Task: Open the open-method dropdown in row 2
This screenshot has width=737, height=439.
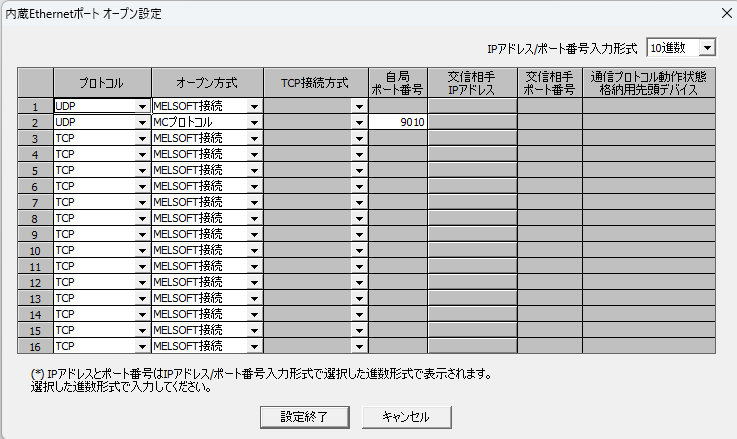Action: click(x=255, y=122)
